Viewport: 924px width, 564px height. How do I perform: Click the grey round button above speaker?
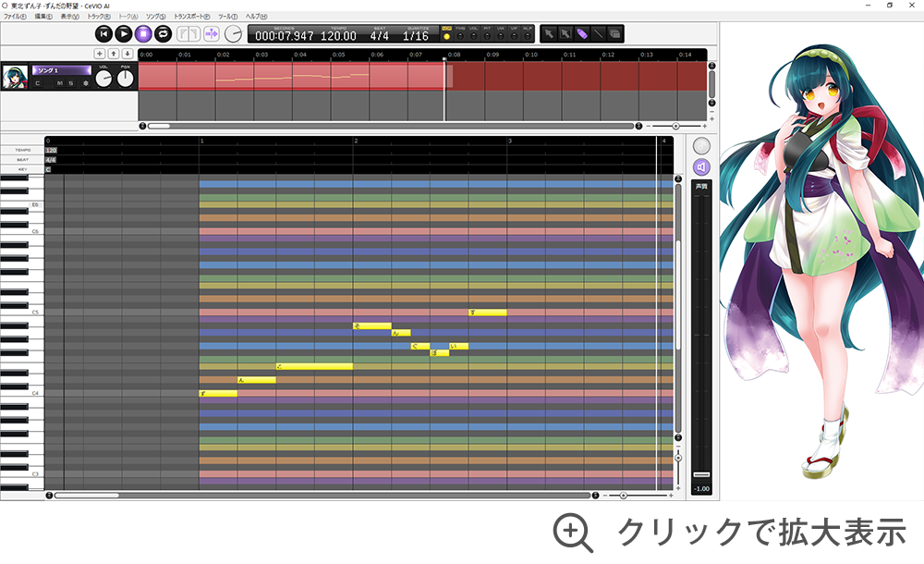point(701,146)
